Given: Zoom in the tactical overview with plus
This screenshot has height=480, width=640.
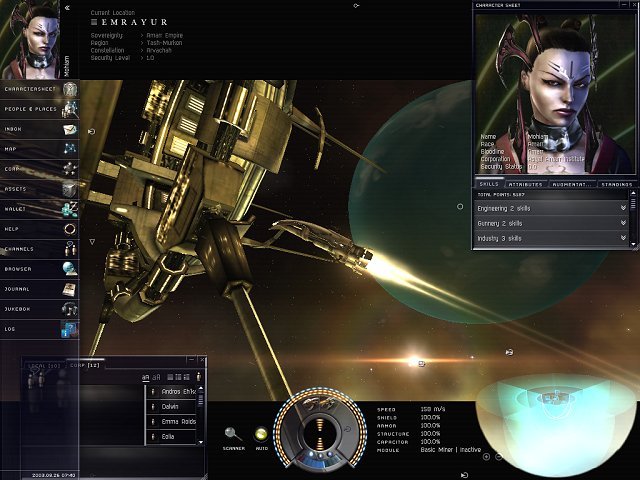Looking at the screenshot, I should [x=486, y=457].
